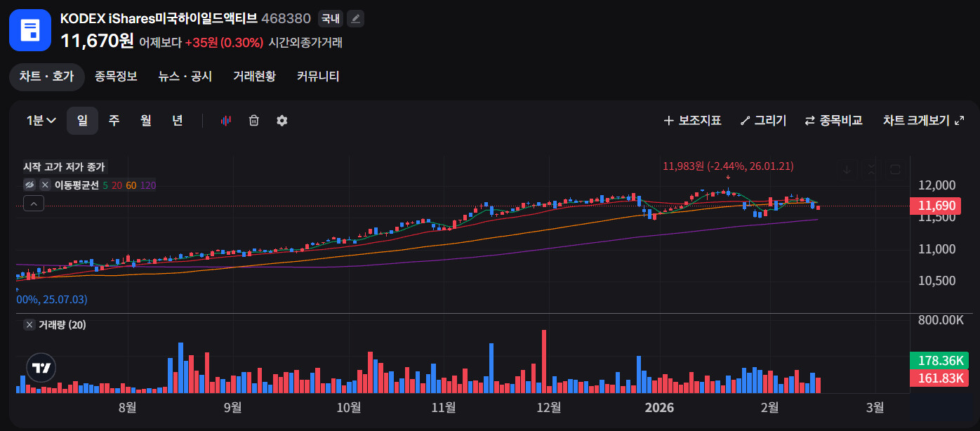
Task: Click the 10월 time axis label
Action: point(349,408)
